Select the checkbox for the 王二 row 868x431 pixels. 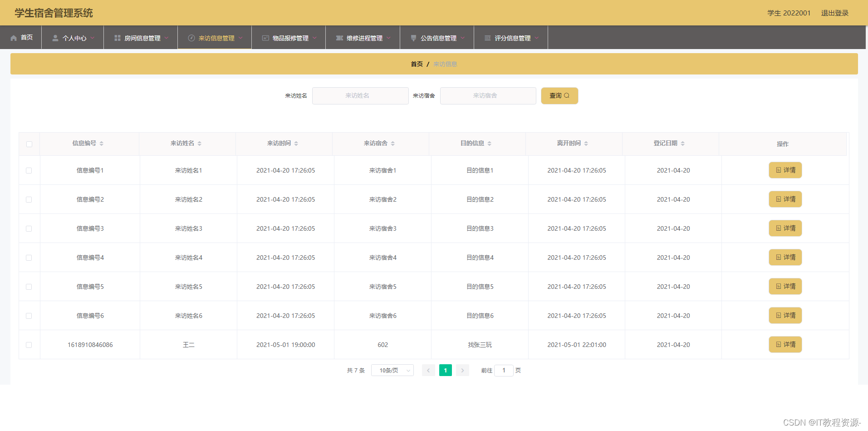click(x=29, y=345)
